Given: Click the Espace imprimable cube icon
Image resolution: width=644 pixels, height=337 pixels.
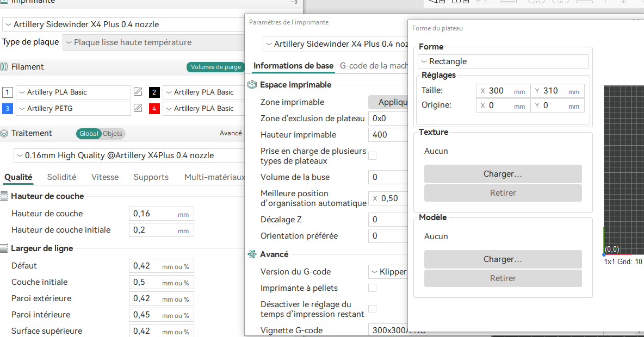Looking at the screenshot, I should [x=252, y=85].
